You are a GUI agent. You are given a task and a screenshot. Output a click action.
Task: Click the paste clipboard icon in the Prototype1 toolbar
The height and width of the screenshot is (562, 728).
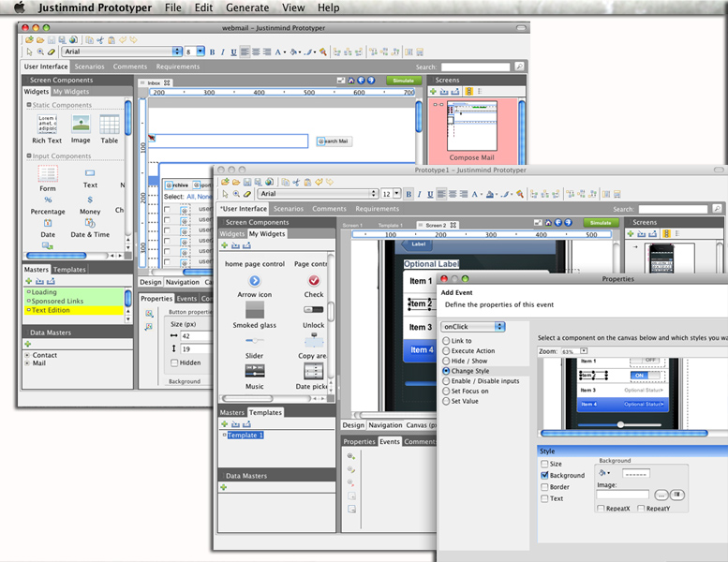click(307, 182)
